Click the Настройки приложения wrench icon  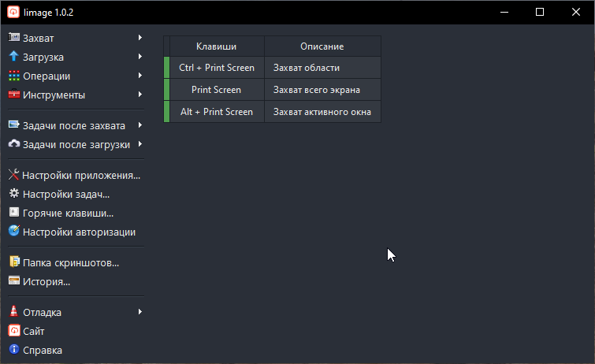13,175
